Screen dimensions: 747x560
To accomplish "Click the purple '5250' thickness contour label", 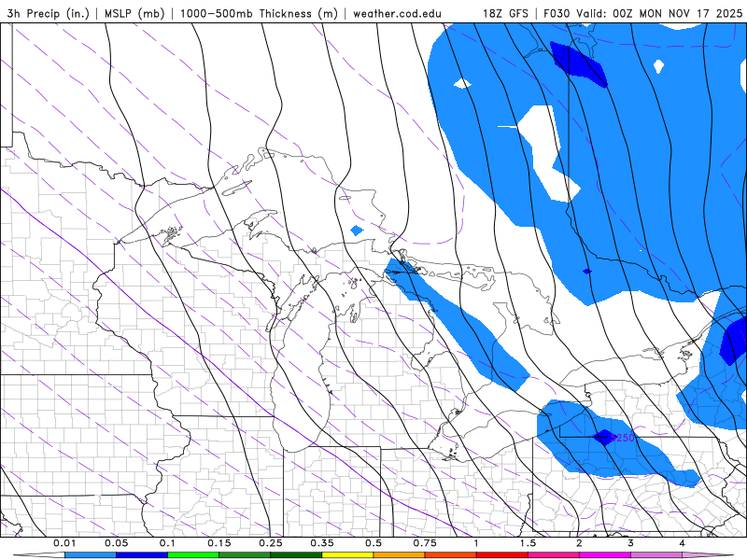I will (623, 438).
